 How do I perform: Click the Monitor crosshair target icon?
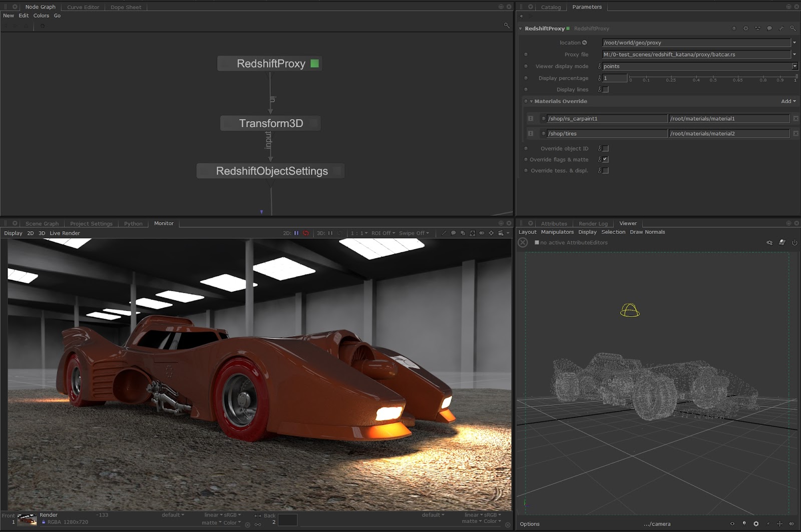pyautogui.click(x=491, y=233)
